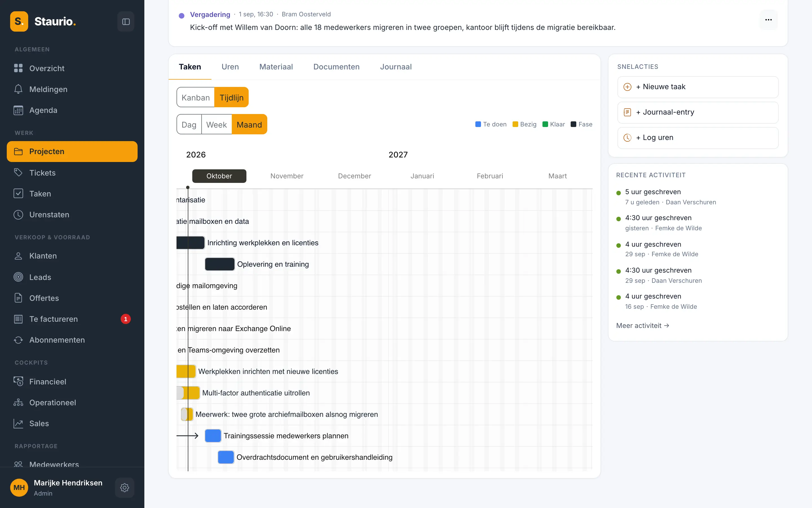The height and width of the screenshot is (508, 812).
Task: Open the three-dot menu on Vergadering entry
Action: click(x=768, y=20)
